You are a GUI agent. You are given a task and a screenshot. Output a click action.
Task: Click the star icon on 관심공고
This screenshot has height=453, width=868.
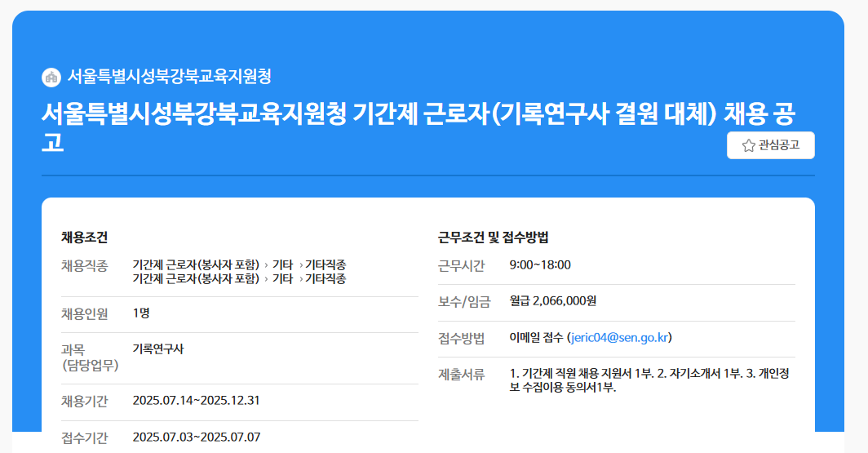[x=748, y=145]
